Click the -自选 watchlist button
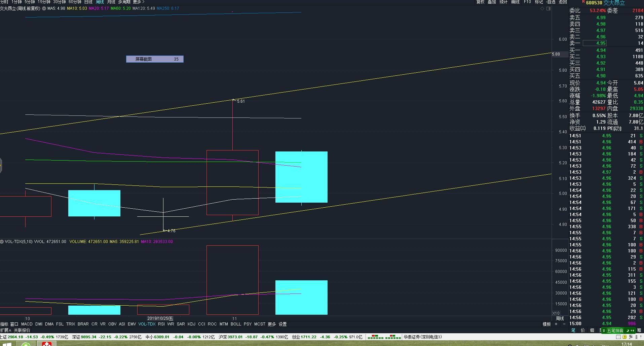The height and width of the screenshot is (346, 644). (551, 2)
